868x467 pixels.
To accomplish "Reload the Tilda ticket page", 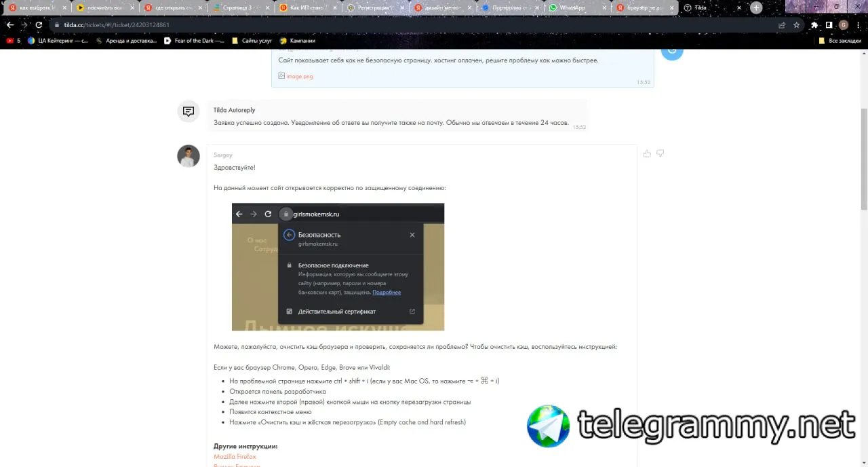I will click(x=39, y=24).
